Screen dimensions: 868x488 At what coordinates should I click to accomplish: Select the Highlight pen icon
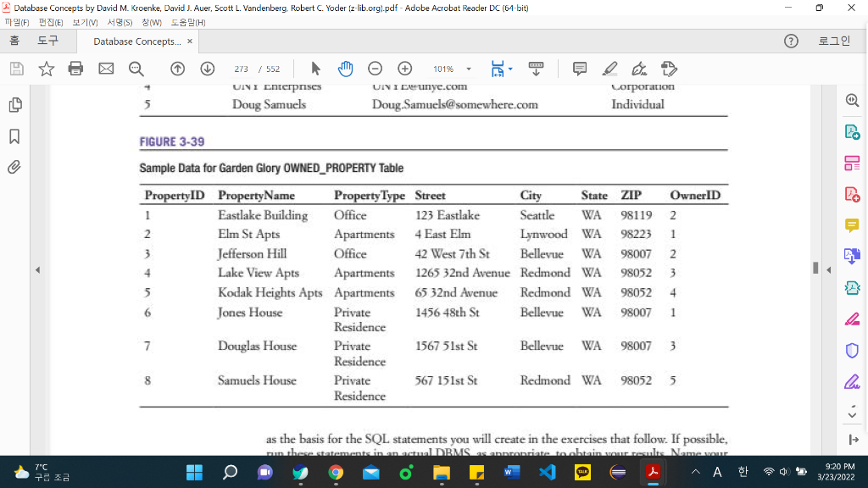click(x=609, y=69)
